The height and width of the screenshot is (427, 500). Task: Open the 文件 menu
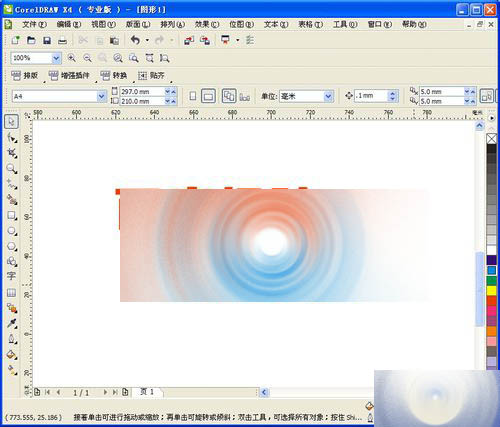coord(34,24)
